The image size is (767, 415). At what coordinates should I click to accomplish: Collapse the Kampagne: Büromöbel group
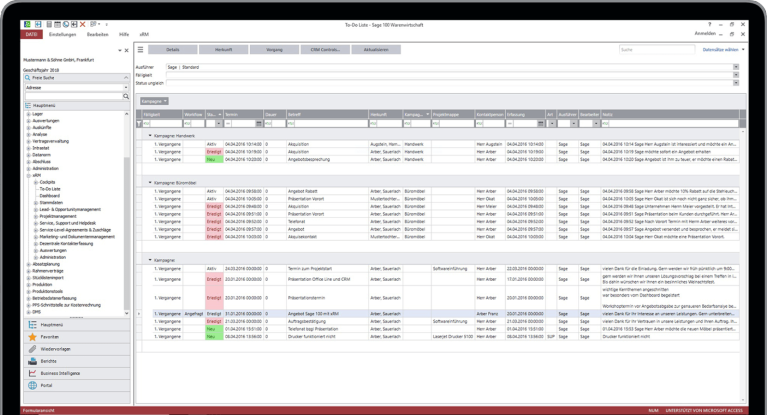[x=149, y=184]
